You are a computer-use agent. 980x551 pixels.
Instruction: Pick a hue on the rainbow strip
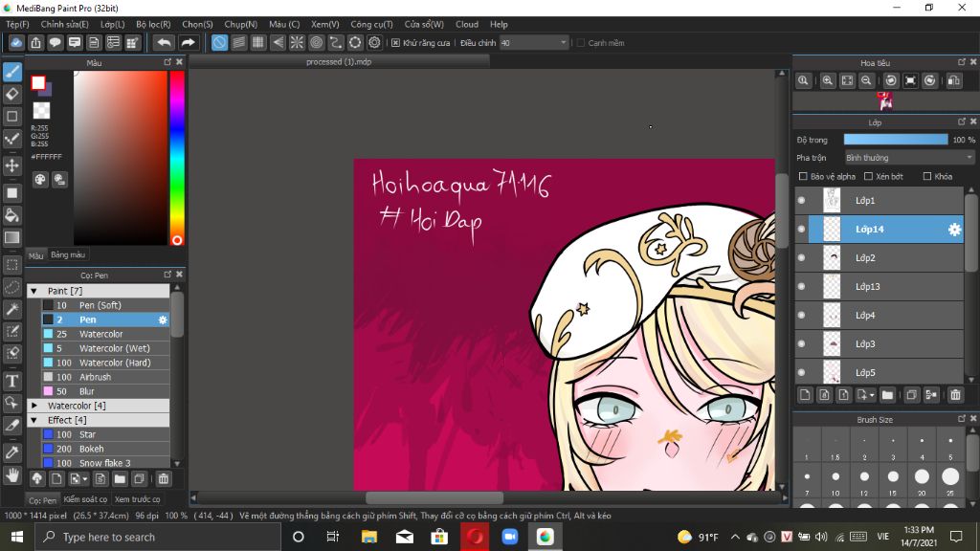[x=177, y=158]
